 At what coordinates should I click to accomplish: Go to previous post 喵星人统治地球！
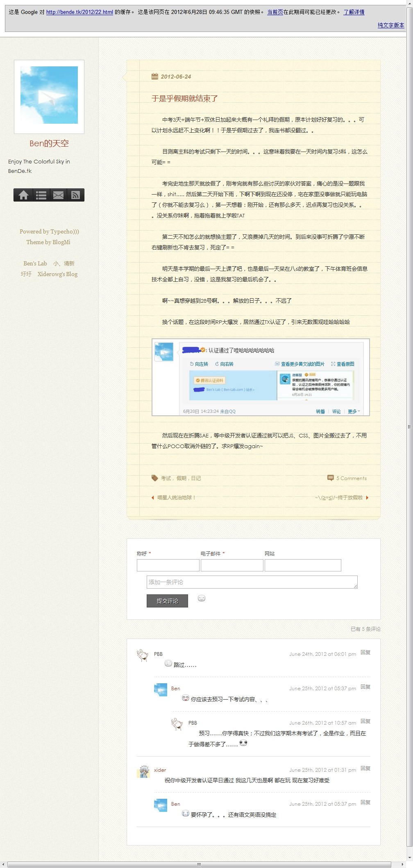point(177,497)
